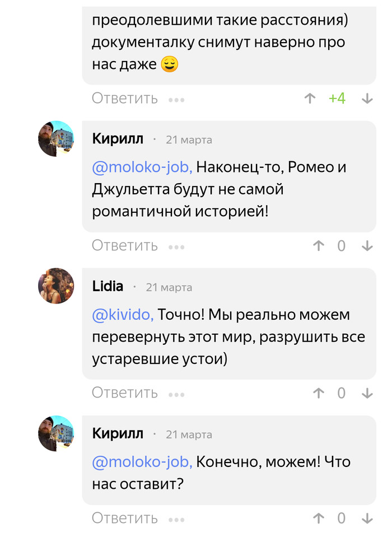Downvote Кирилл's 'Конечно, можем' comment
392x533 pixels.
pyautogui.click(x=367, y=518)
